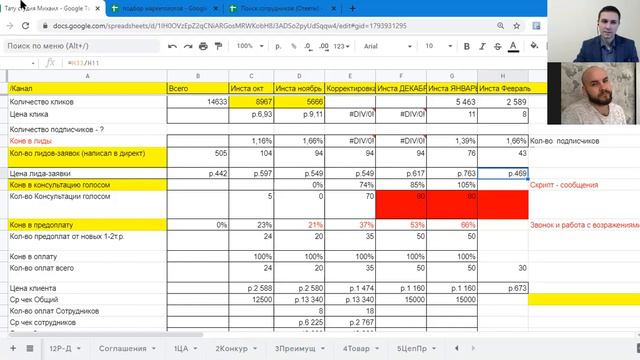Open the font size dropdown
Image resolution: width=640 pixels, height=360 pixels.
(438, 46)
